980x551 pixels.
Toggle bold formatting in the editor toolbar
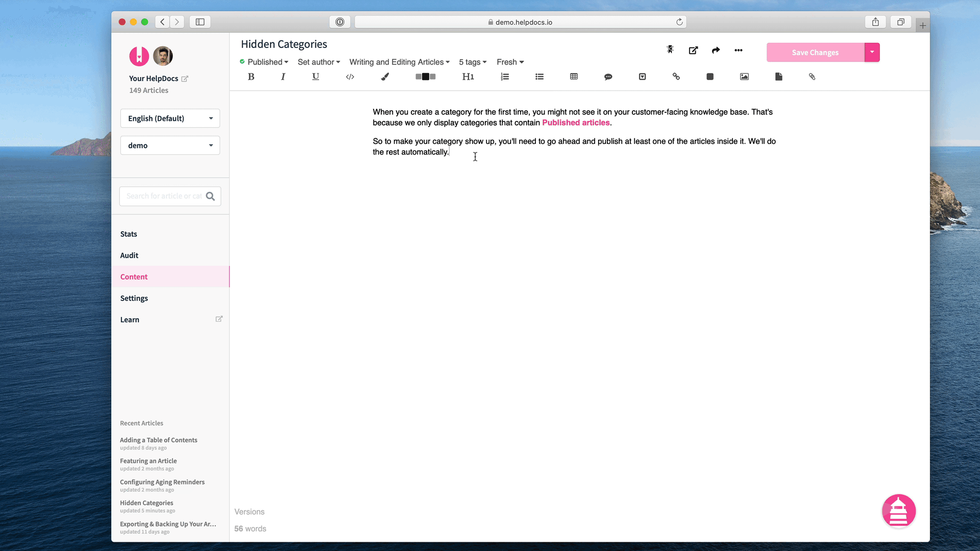(251, 77)
